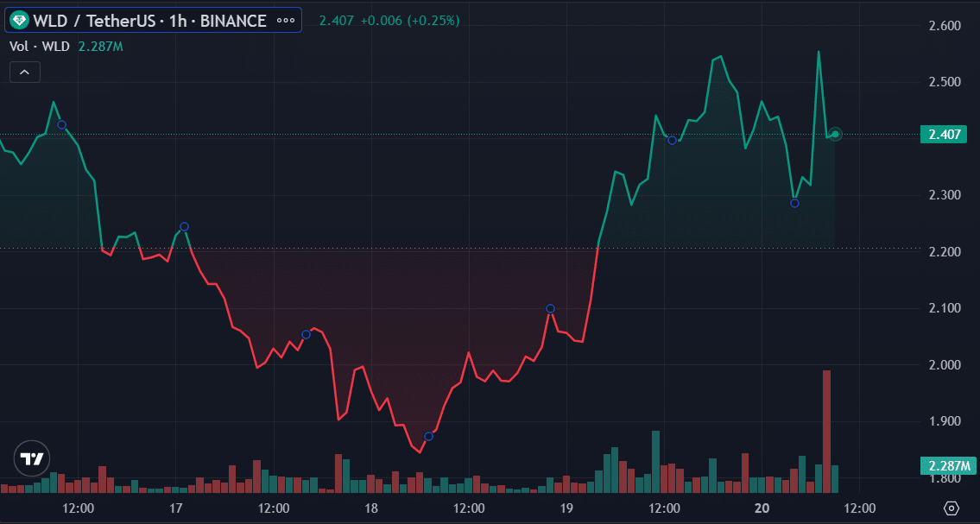Viewport: 980px width, 524px height.
Task: Open the TradingView logo link
Action: (32, 459)
